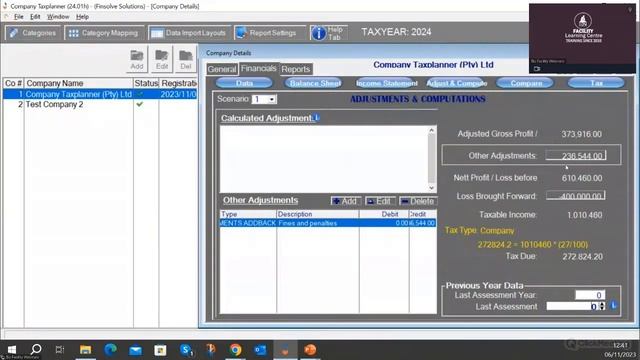Click the Type column header
640x360 pixels.
(x=248, y=214)
